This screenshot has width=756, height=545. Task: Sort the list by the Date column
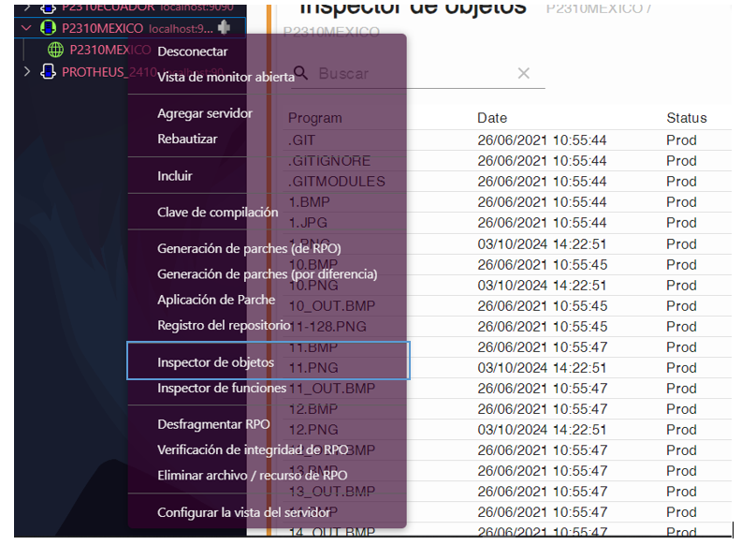click(x=491, y=118)
